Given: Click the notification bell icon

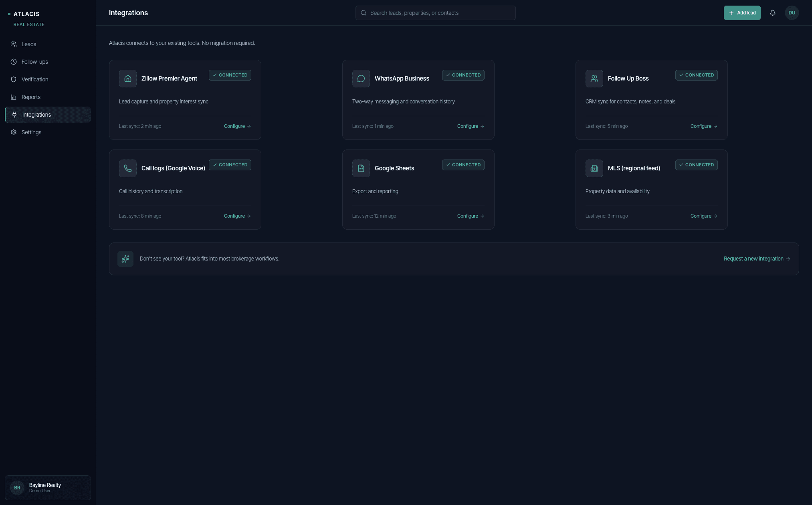Looking at the screenshot, I should pyautogui.click(x=772, y=12).
